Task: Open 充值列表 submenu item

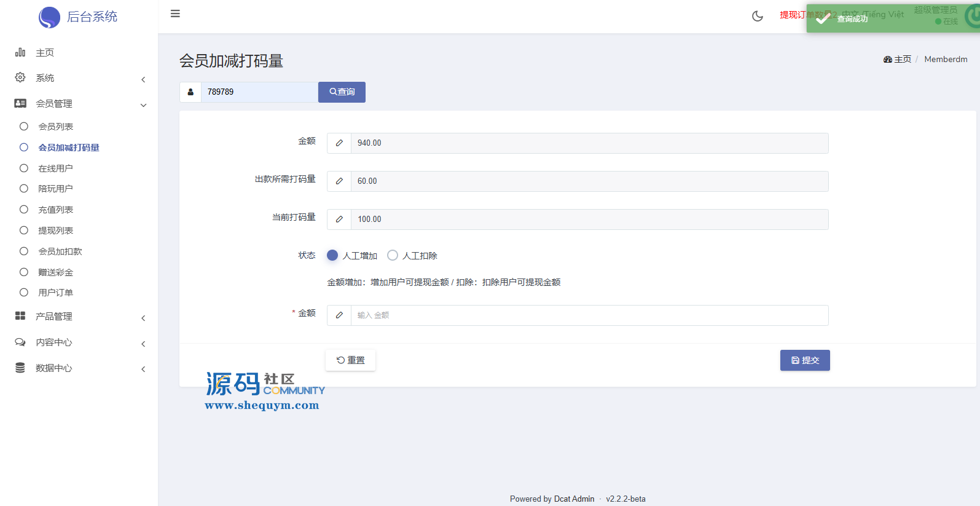Action: click(x=56, y=210)
